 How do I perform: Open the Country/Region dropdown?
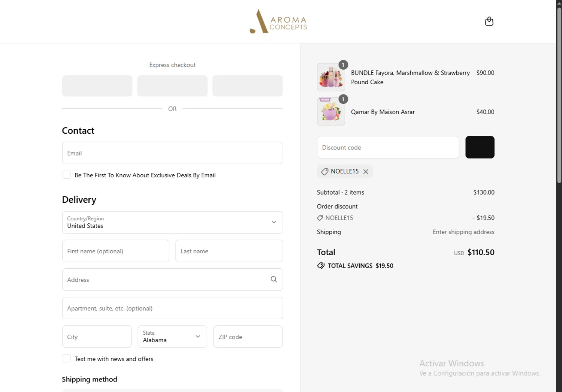click(172, 222)
